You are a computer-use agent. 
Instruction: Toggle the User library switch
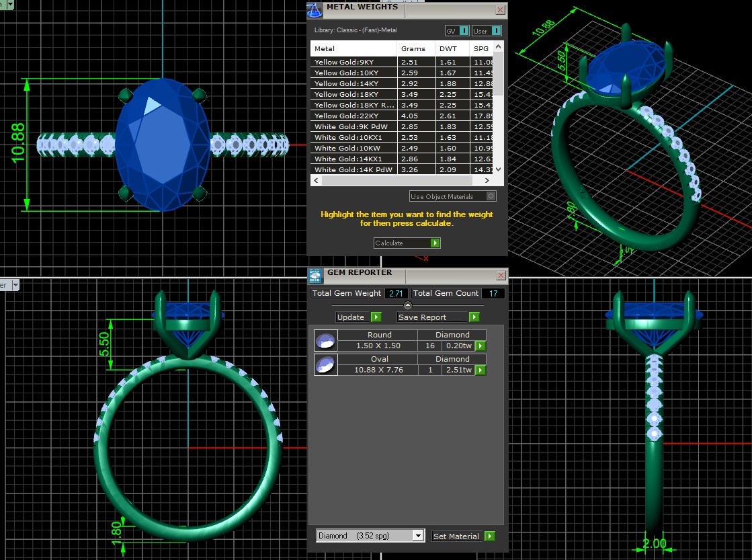point(496,31)
